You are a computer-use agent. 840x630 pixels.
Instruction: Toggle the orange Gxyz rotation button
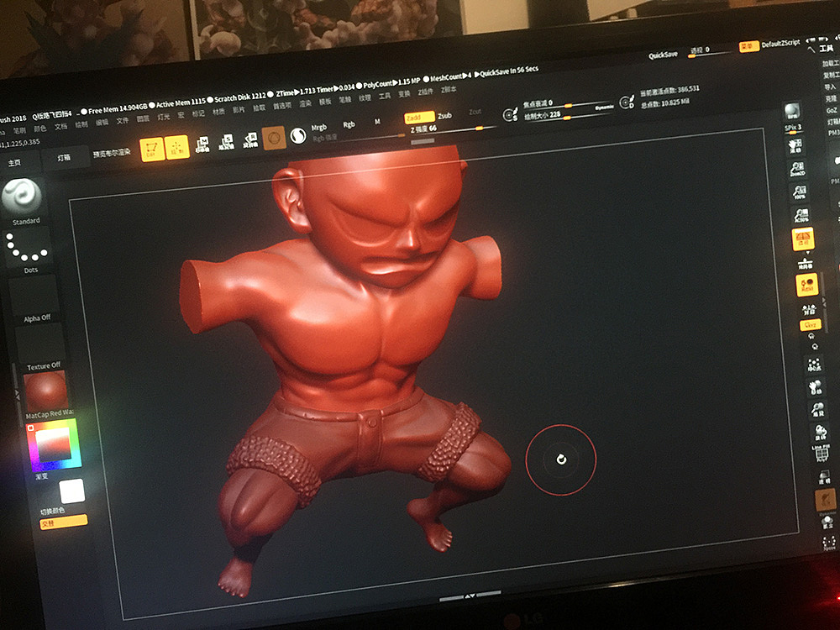[x=810, y=325]
